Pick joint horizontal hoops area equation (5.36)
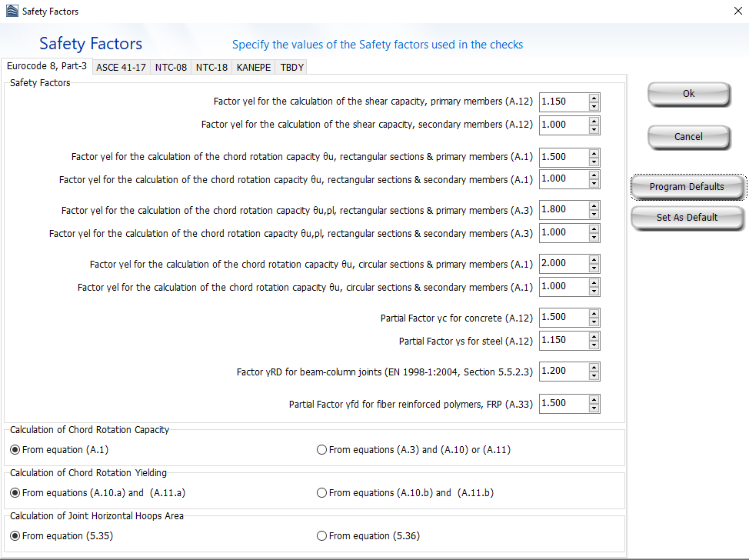Screen dimensions: 749x560 click(x=321, y=535)
